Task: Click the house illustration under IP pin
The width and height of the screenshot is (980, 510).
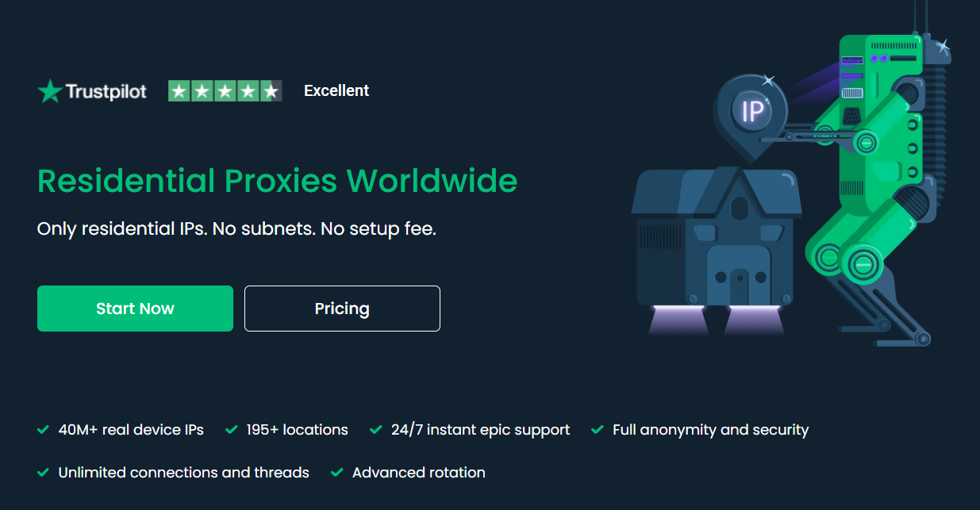Action: point(717,238)
